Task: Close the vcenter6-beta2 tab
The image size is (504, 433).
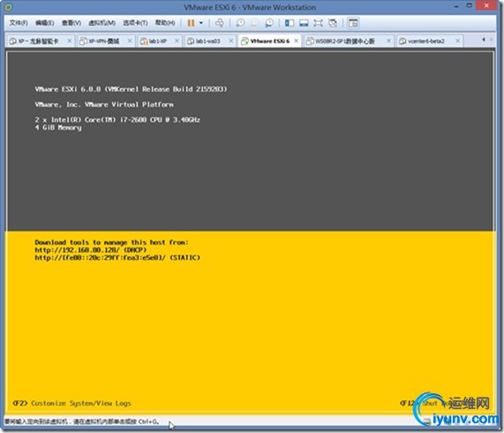Action: 457,41
